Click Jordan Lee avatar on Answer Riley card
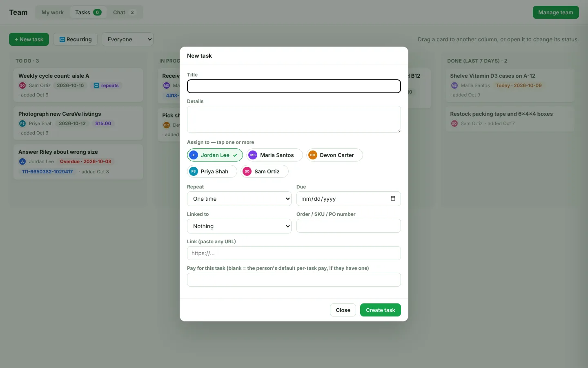The image size is (588, 368). (x=22, y=162)
